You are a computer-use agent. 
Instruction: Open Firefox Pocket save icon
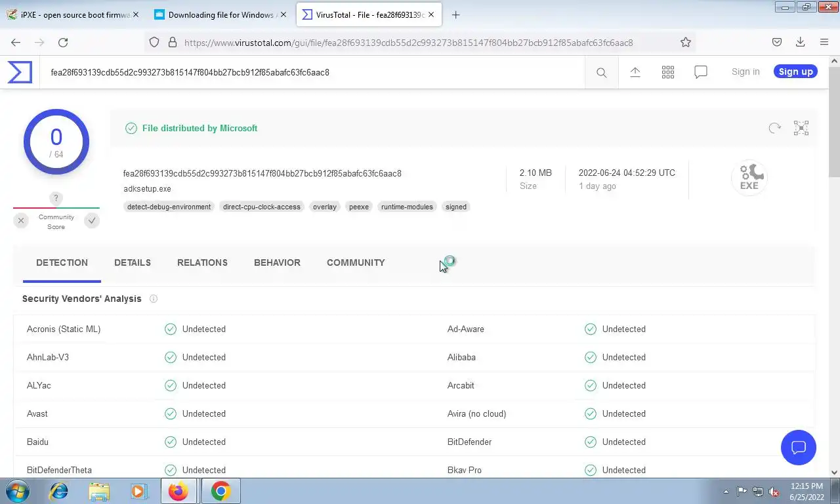point(777,42)
